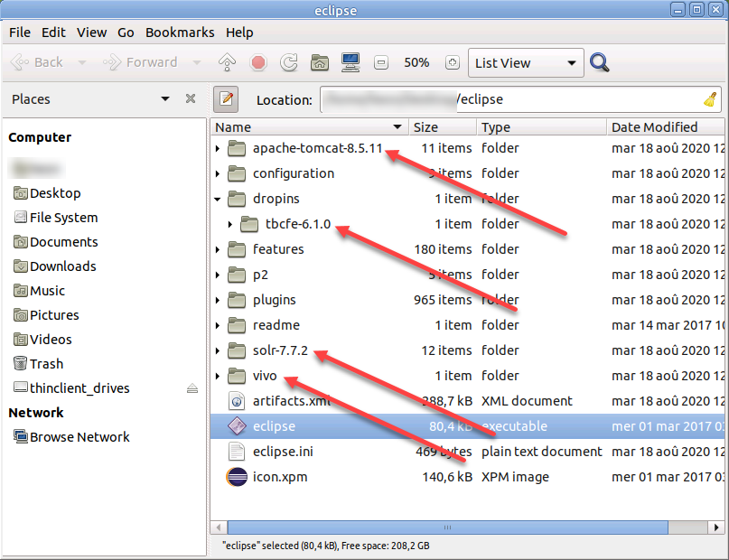729x560 pixels.
Task: Collapse the dropins folder
Action: [218, 199]
